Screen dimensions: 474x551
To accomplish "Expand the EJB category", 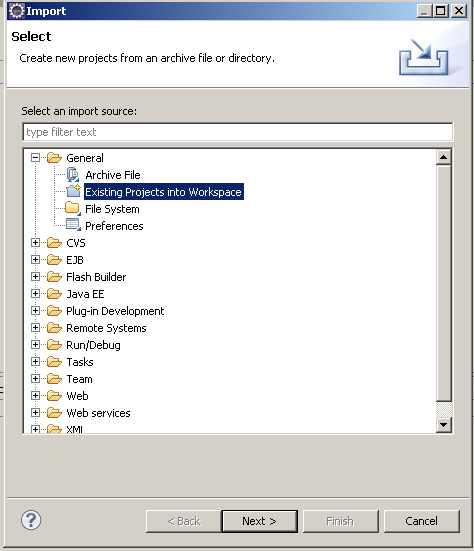I will 35,259.
